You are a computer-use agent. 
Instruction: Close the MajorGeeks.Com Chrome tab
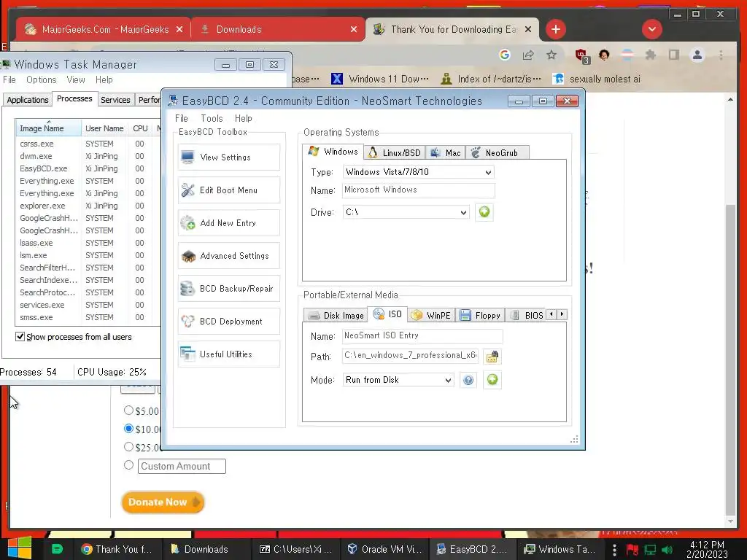point(179,29)
